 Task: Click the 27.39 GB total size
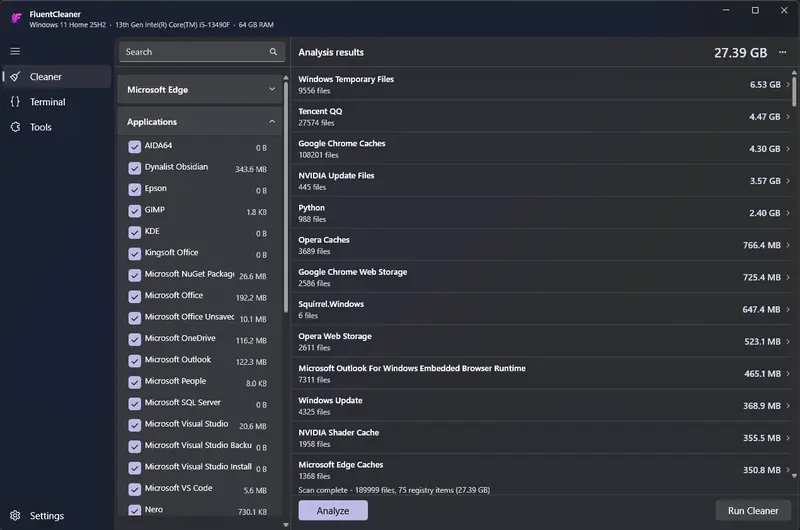(740, 53)
